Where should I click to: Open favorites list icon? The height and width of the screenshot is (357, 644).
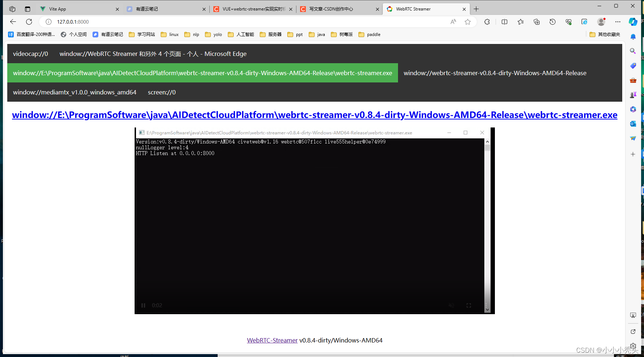click(x=521, y=22)
